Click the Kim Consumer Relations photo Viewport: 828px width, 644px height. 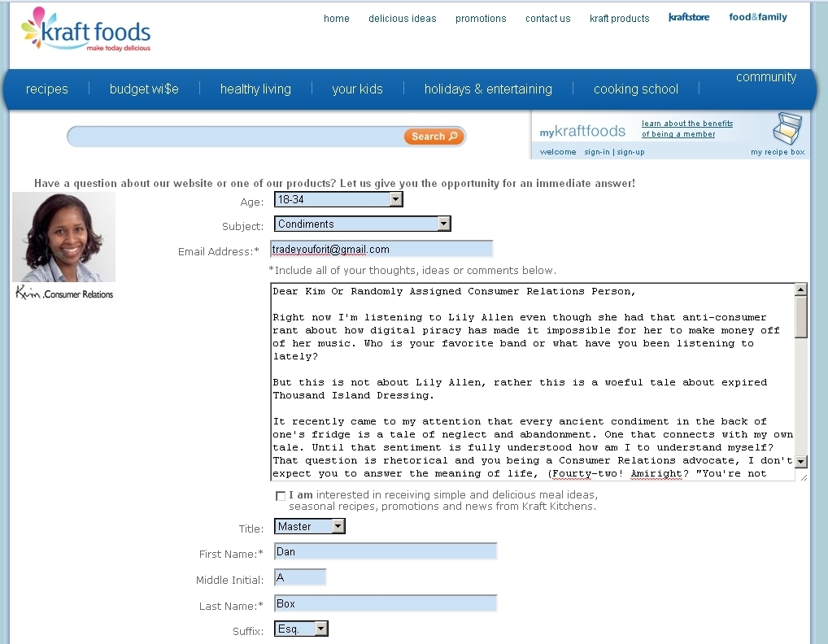64,237
